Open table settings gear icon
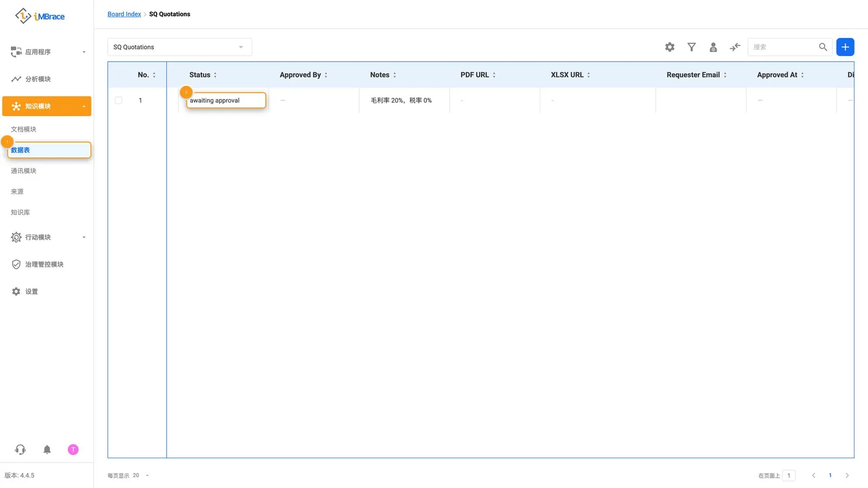Viewport: 868px width, 488px height. 670,47
